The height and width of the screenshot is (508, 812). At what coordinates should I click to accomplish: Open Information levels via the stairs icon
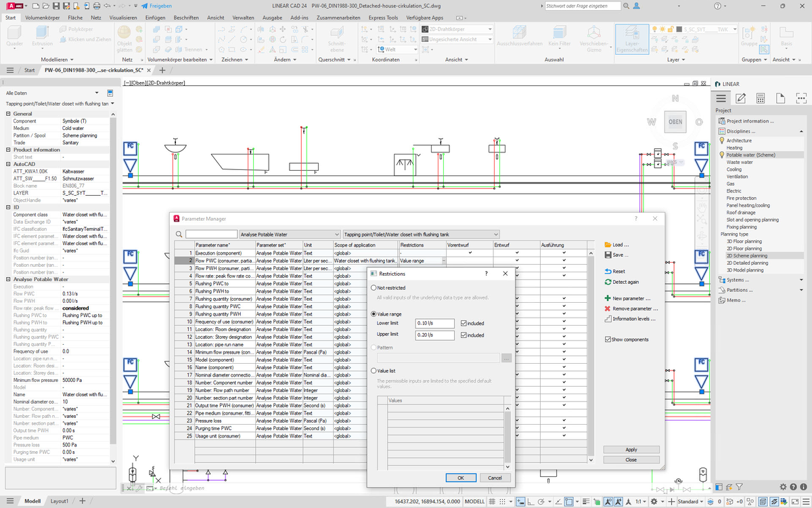608,318
